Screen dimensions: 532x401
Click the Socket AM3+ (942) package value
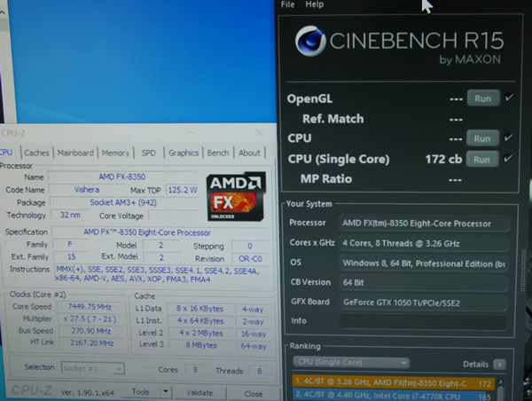click(x=123, y=202)
